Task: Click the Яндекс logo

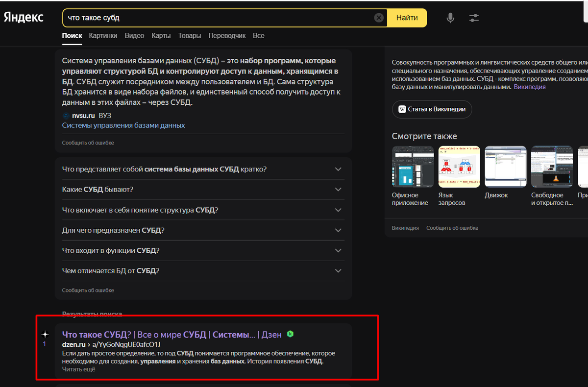Action: [x=24, y=18]
